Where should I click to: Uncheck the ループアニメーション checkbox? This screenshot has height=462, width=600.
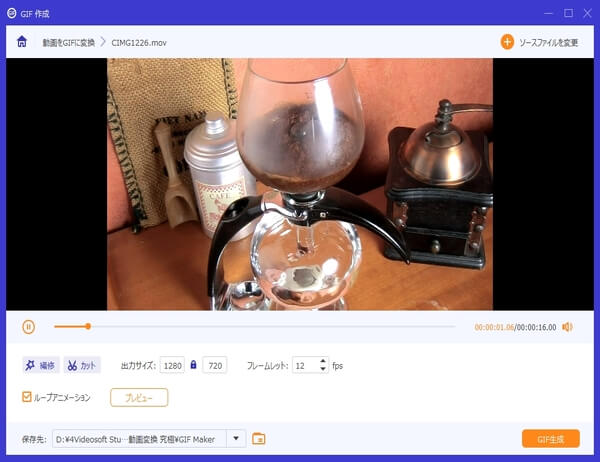[27, 397]
